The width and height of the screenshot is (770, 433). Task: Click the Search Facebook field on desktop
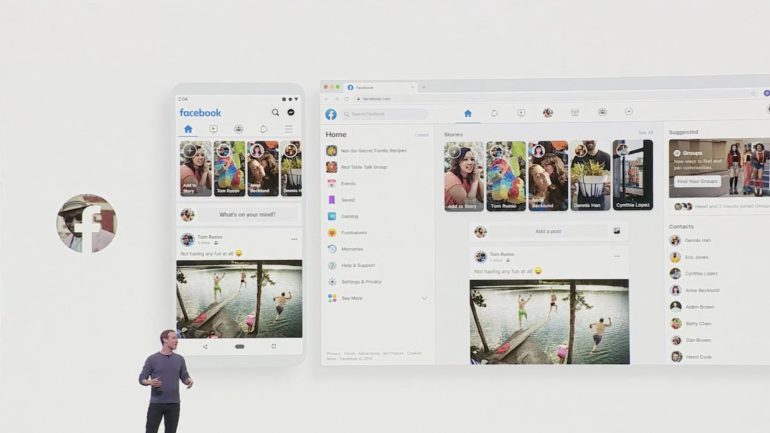tap(385, 114)
